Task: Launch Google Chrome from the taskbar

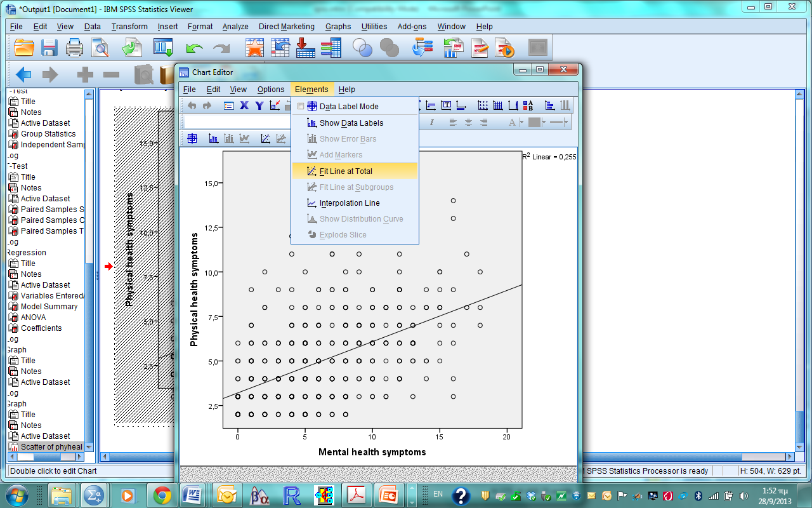Action: 162,495
